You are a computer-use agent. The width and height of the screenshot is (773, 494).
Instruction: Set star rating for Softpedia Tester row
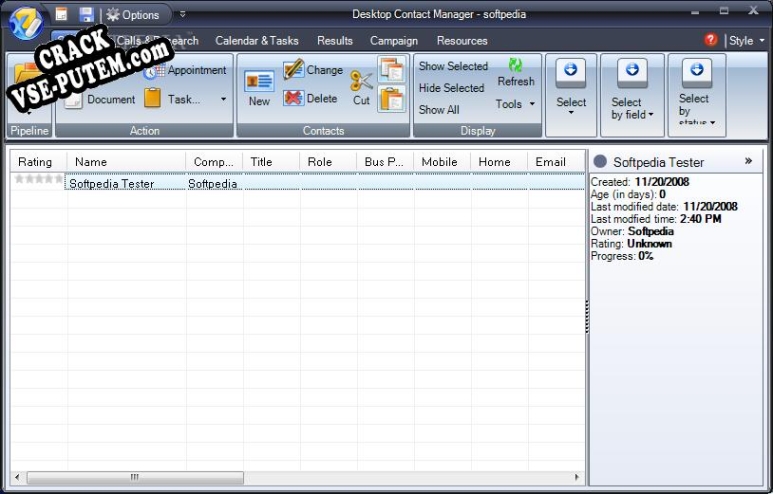click(39, 178)
